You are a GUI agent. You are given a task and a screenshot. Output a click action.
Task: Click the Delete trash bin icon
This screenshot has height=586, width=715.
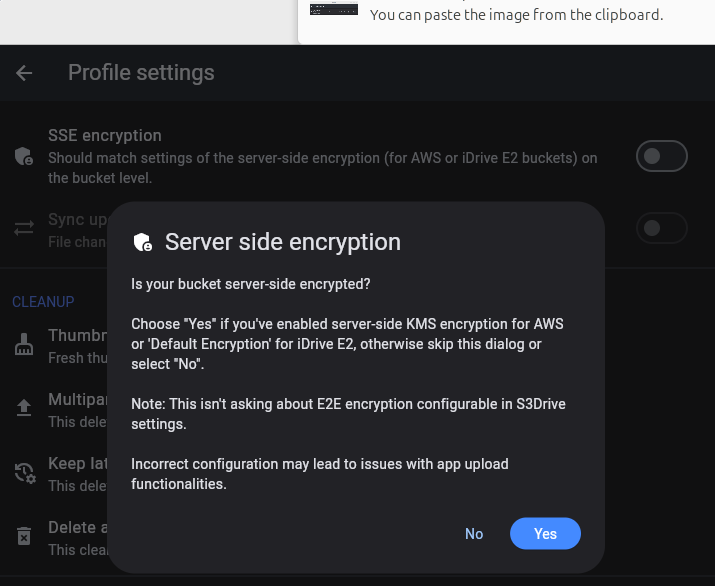(24, 536)
